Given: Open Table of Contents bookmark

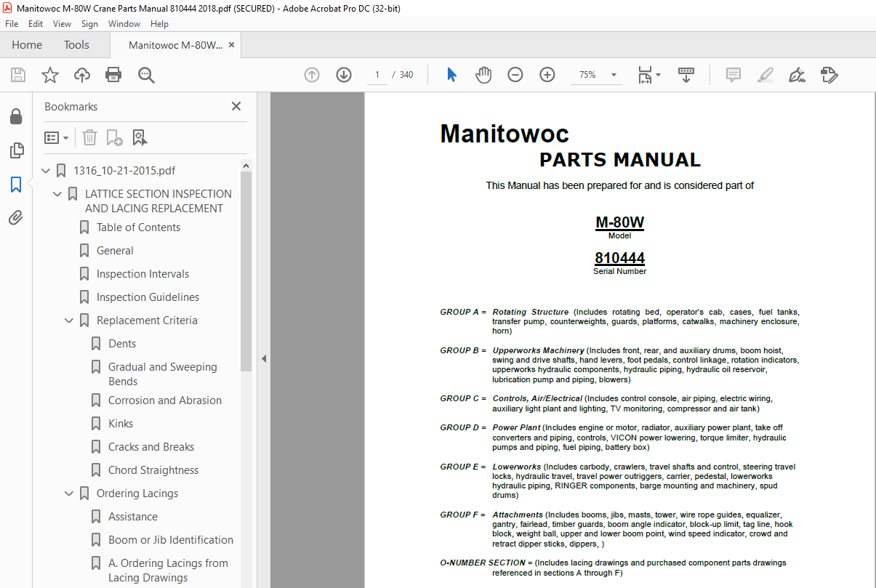Looking at the screenshot, I should point(138,227).
